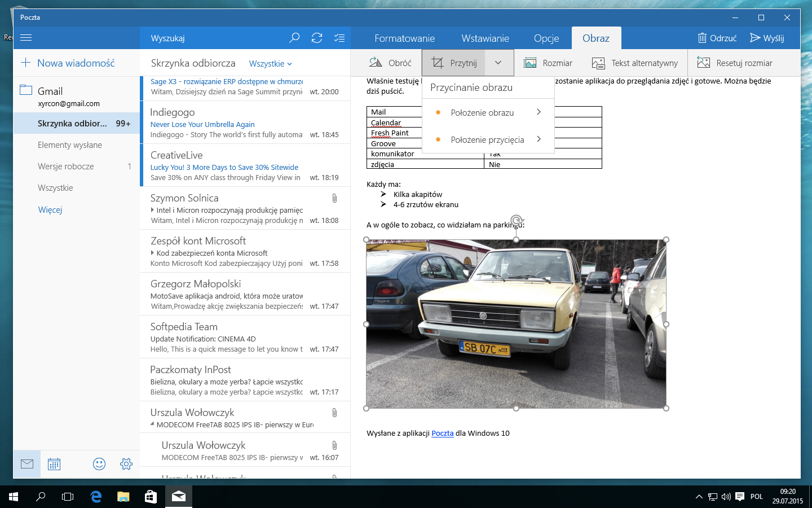Screen dimensions: 812x508
Task: Click the Fresh Paint table cell
Action: click(425, 133)
